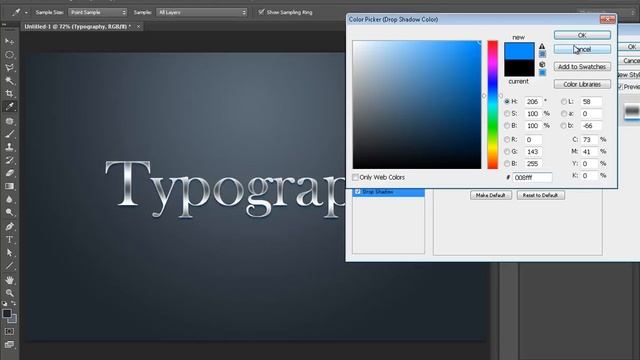Viewport: 640px width, 360px height.
Task: Select the R red radio button
Action: click(x=507, y=140)
